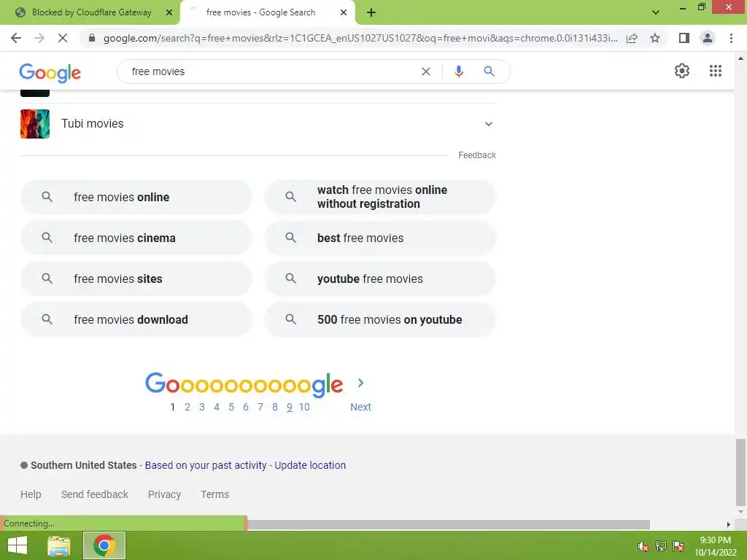Image resolution: width=747 pixels, height=560 pixels.
Task: Switch to Blocked by Cloudflare Gateway tab
Action: (90, 12)
